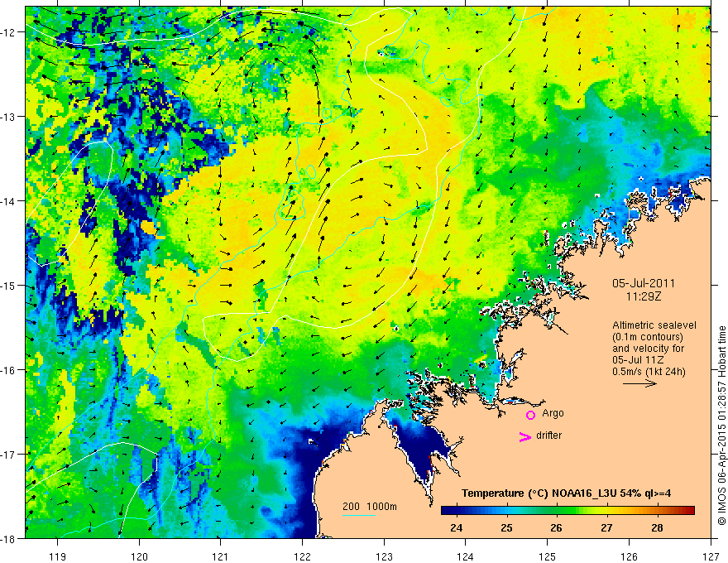The image size is (728, 563).
Task: Click the temperature color bar
Action: click(x=568, y=510)
